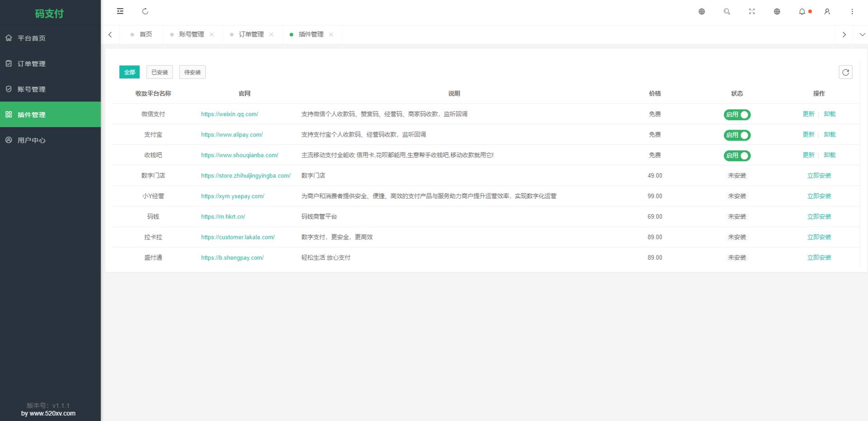Enter fullscreen mode from the header
The image size is (868, 421).
coord(752,11)
